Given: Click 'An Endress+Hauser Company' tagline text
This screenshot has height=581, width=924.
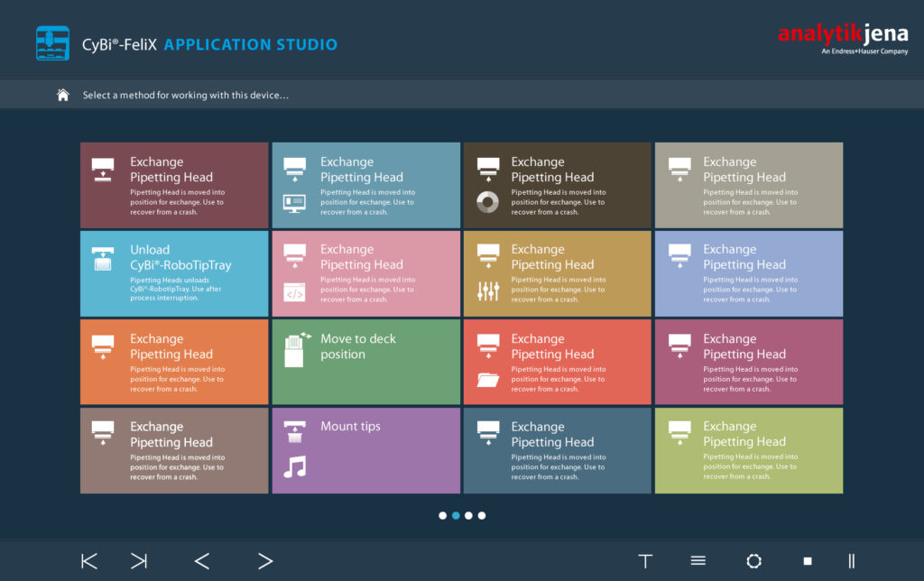Looking at the screenshot, I should click(x=864, y=51).
